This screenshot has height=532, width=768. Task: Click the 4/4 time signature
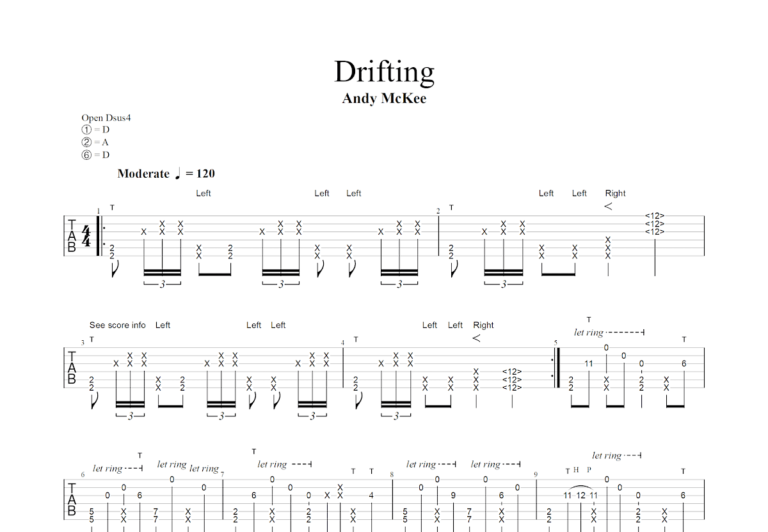86,236
